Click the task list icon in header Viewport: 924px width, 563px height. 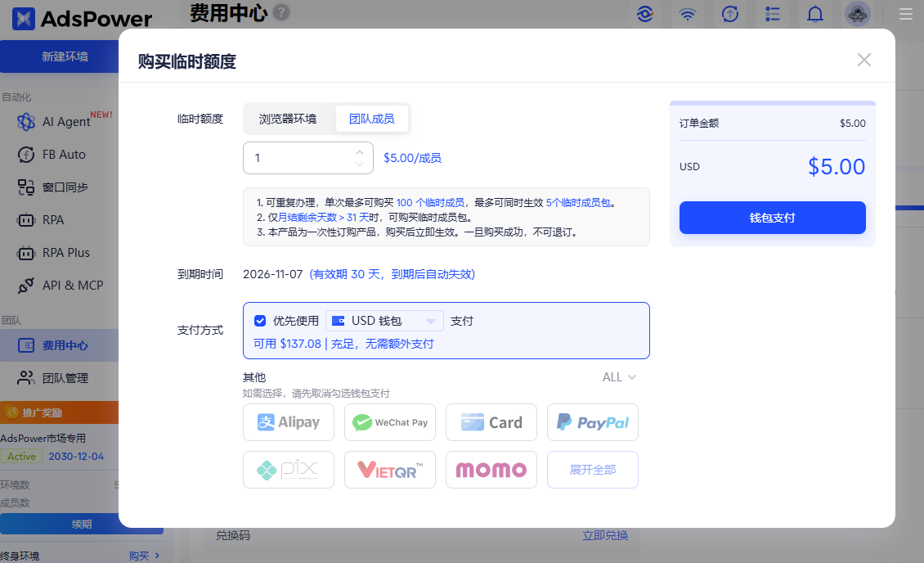tap(773, 14)
